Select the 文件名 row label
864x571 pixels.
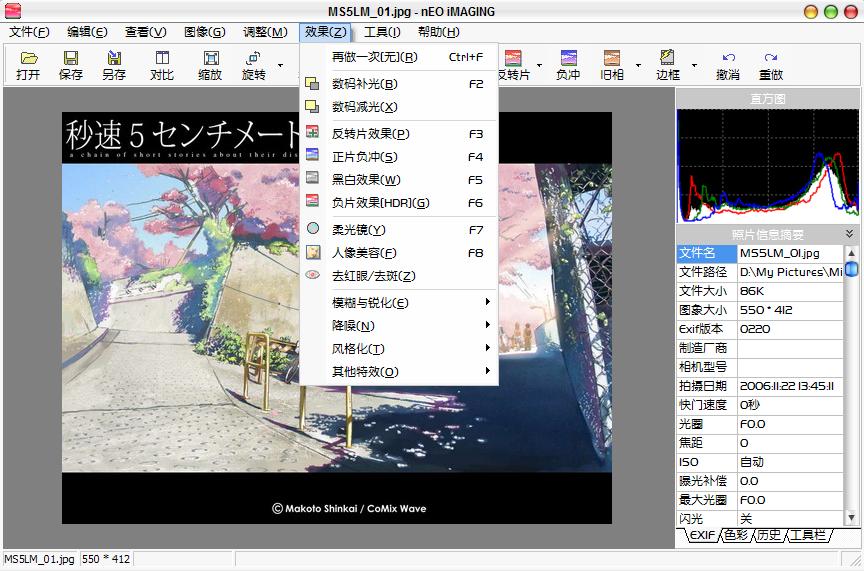point(707,253)
